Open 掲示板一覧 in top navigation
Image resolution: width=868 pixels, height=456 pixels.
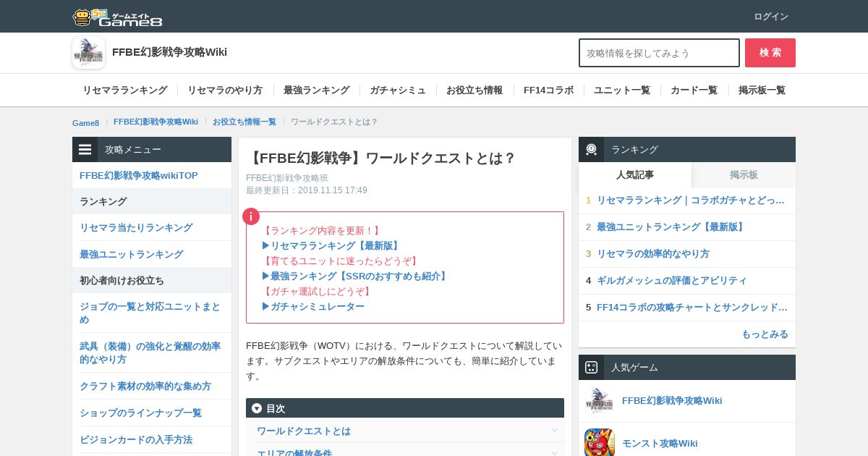(x=762, y=90)
